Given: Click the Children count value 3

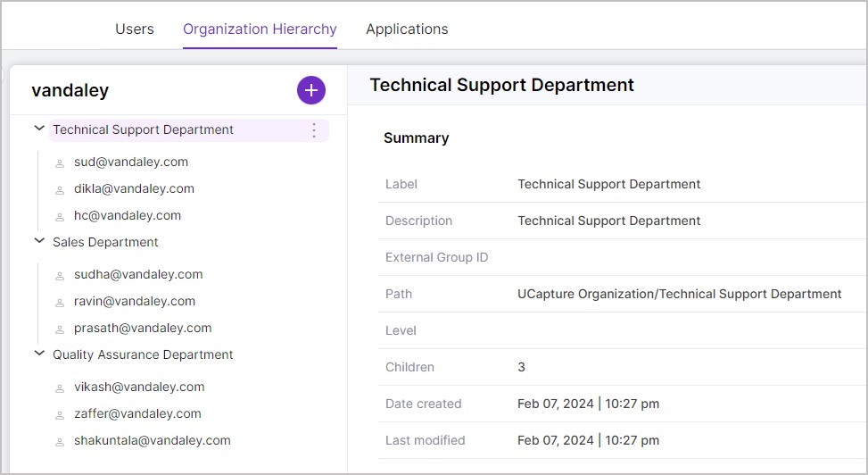Looking at the screenshot, I should click(x=522, y=367).
